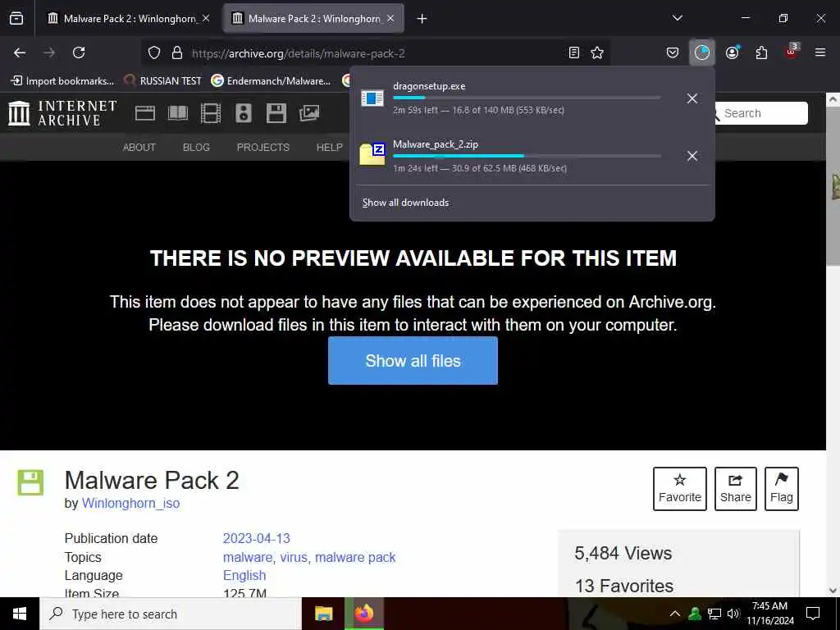
Task: Open the volume control in tray
Action: click(x=733, y=614)
